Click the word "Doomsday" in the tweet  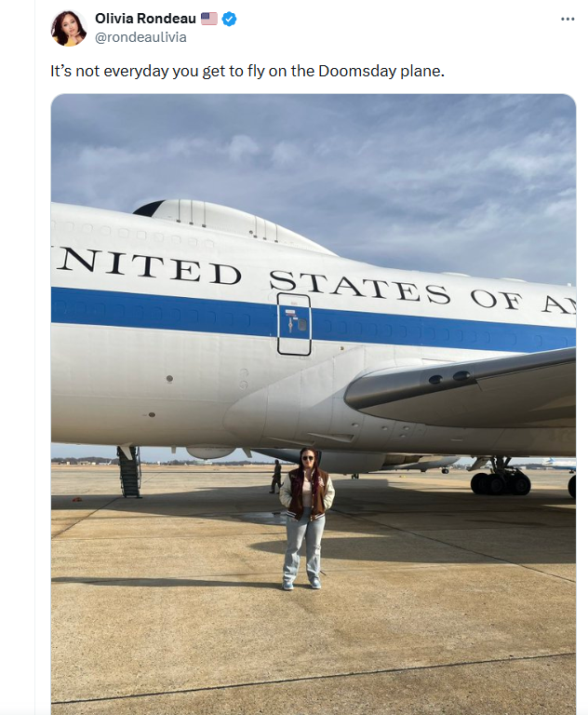364,71
